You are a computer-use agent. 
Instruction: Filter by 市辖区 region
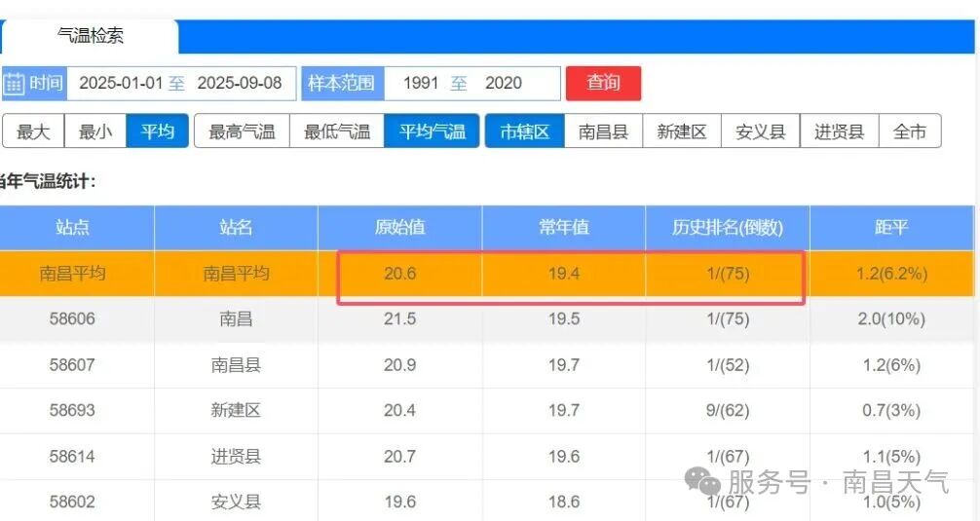coord(524,131)
